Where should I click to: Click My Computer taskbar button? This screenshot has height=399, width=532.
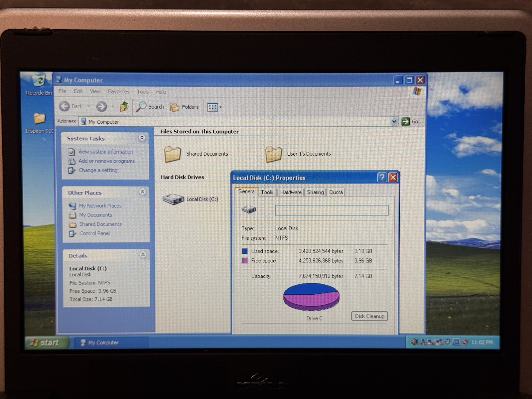111,342
